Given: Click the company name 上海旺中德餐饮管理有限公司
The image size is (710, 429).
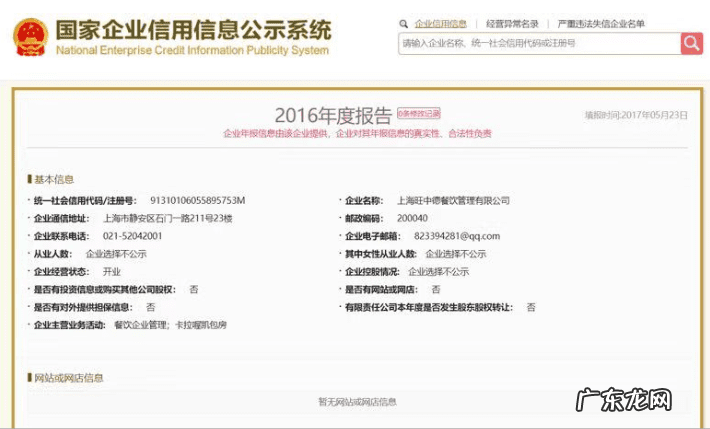Looking at the screenshot, I should click(453, 200).
